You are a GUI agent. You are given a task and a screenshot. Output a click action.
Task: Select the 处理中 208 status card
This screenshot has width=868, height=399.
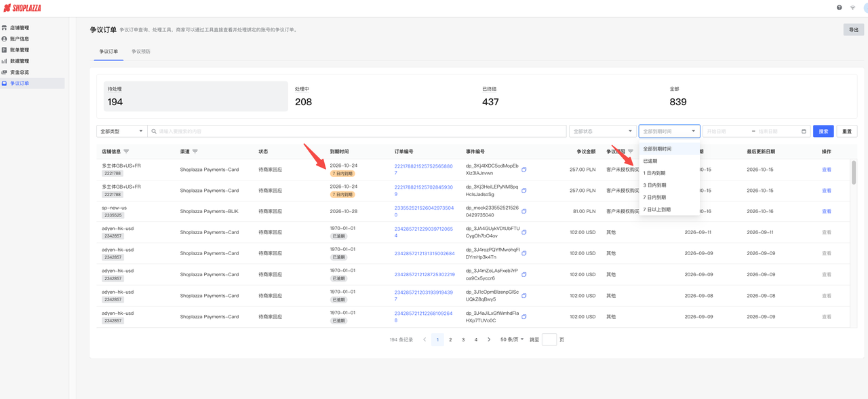[x=383, y=96]
